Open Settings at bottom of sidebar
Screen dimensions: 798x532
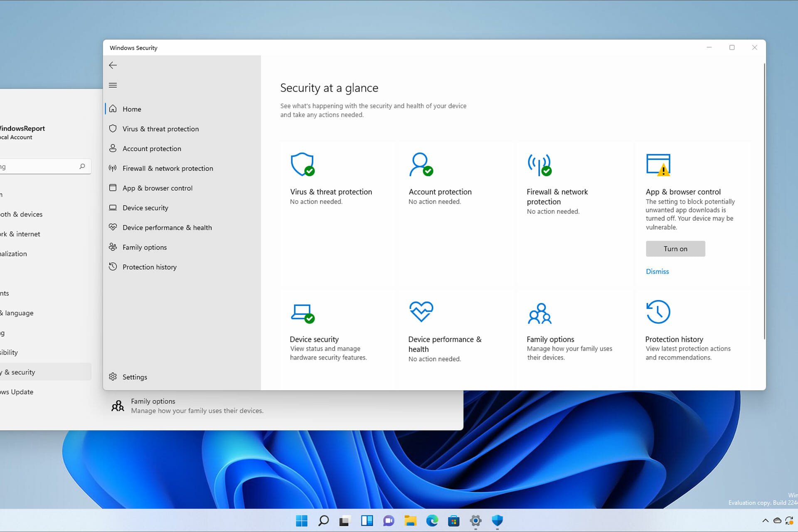click(134, 377)
